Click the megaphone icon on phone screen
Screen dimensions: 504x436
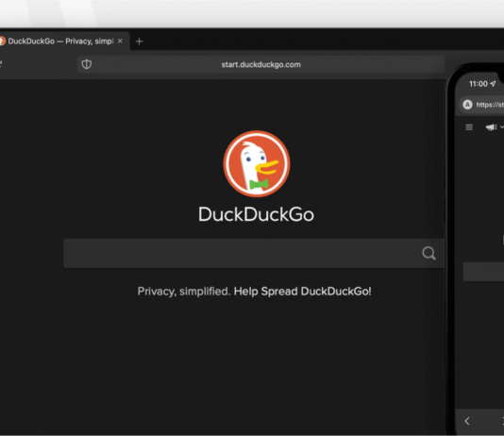click(491, 127)
